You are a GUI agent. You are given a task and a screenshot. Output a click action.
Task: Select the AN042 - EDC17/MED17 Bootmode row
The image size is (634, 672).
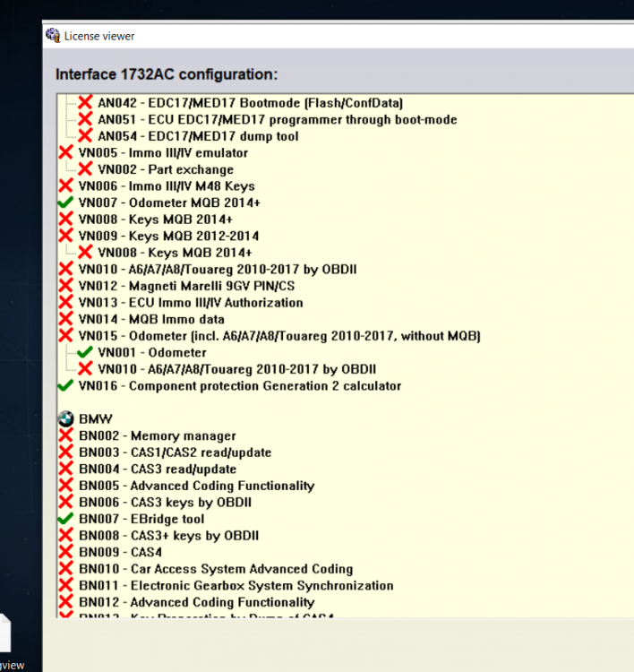(251, 103)
